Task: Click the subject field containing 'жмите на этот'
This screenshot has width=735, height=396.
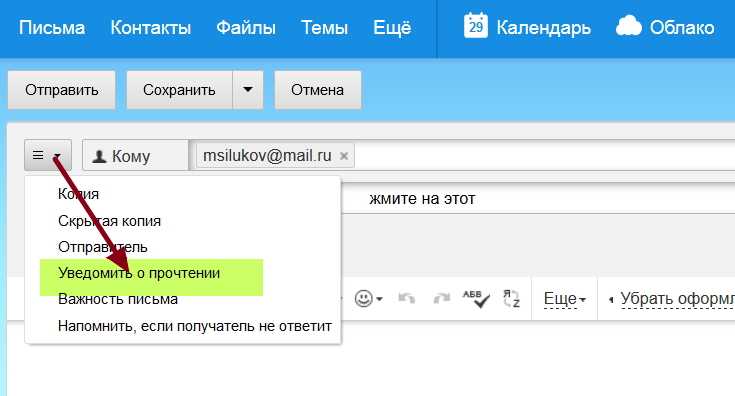Action: tap(538, 199)
